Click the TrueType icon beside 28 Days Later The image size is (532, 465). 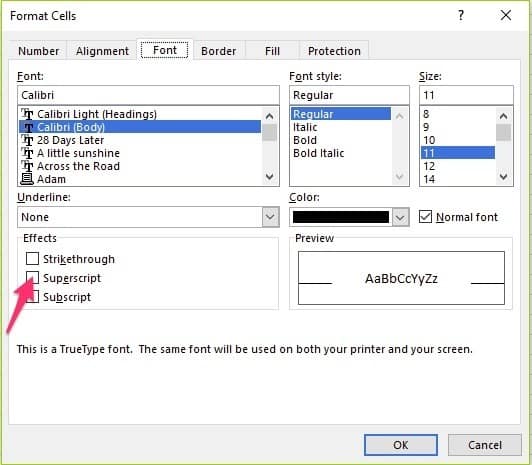point(27,140)
